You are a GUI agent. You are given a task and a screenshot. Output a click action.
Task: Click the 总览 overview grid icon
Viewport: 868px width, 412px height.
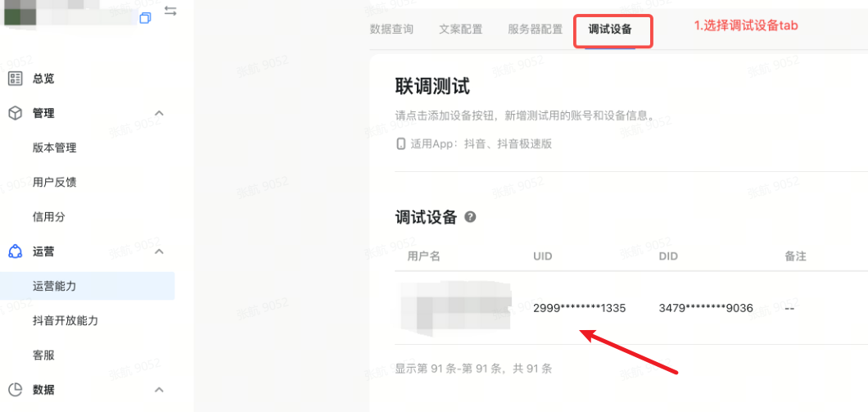click(15, 79)
